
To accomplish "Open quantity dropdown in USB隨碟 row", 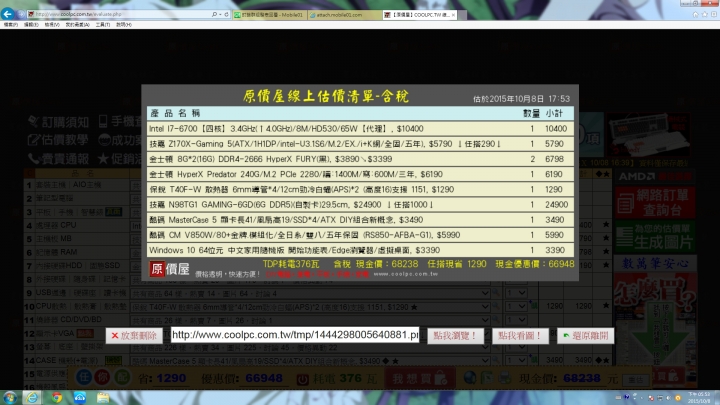I will pyautogui.click(x=516, y=293).
